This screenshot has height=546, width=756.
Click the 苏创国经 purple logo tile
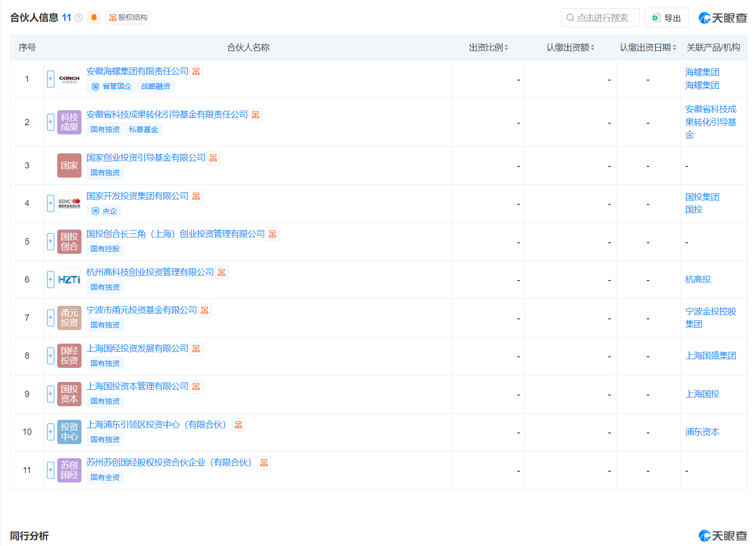point(69,470)
